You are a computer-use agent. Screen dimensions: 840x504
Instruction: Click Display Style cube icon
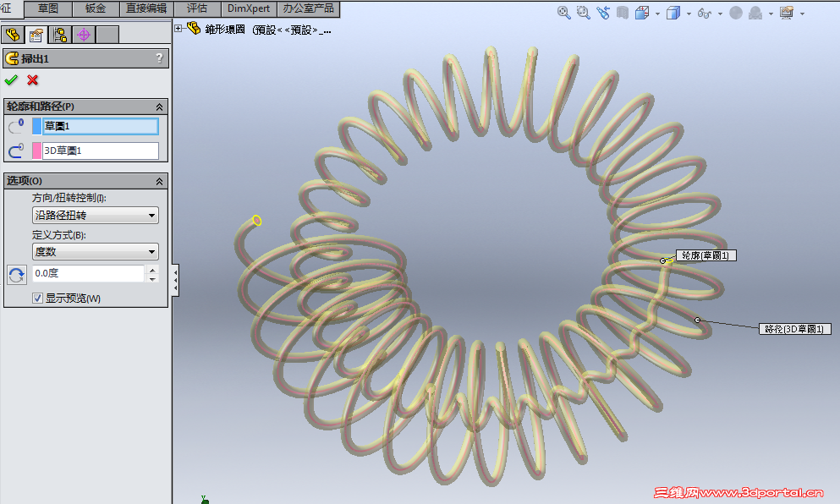coord(673,13)
